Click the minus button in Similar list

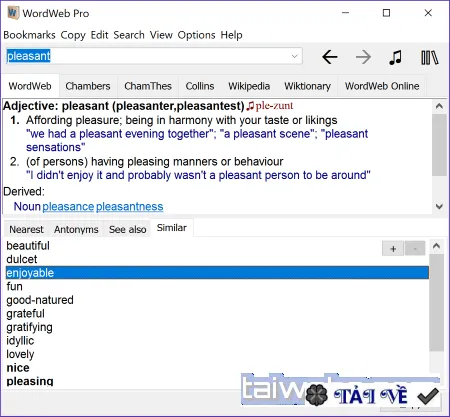(415, 249)
